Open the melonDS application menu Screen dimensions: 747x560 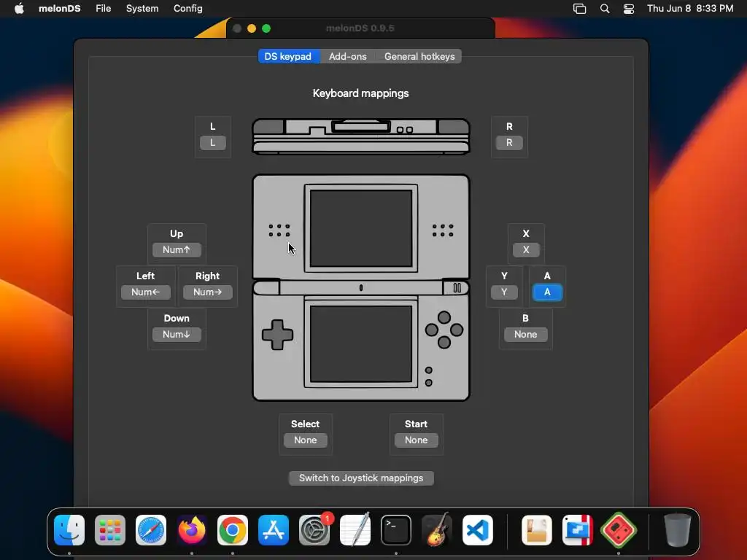point(60,9)
